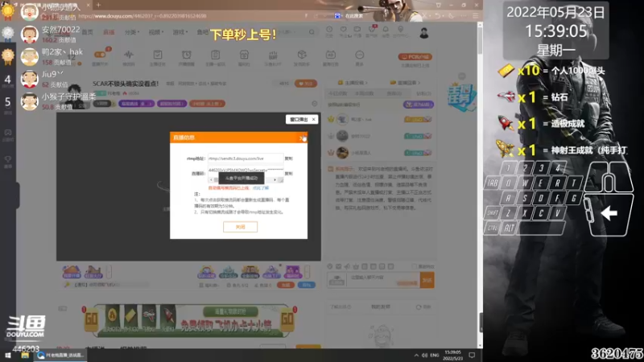Open the 首页 nav item
Viewport: 644px width, 362px height.
(x=87, y=32)
